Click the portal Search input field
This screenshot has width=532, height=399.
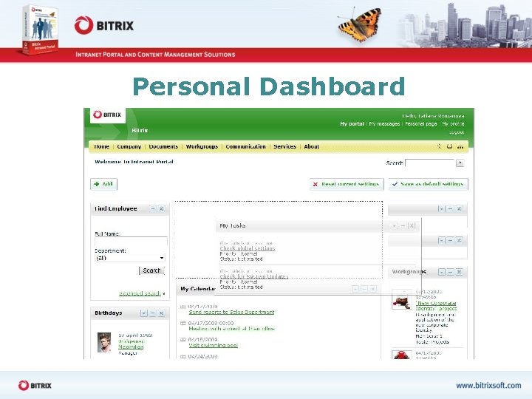(x=429, y=163)
